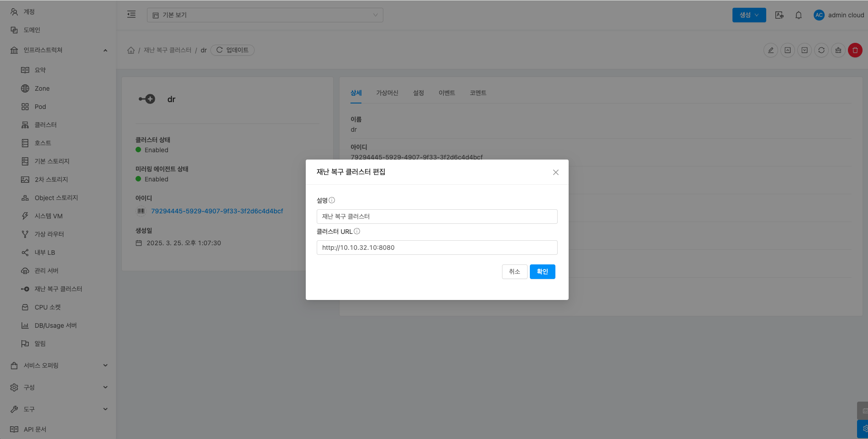Click the 클러스터 URL input field
This screenshot has height=439, width=868.
[x=437, y=248]
